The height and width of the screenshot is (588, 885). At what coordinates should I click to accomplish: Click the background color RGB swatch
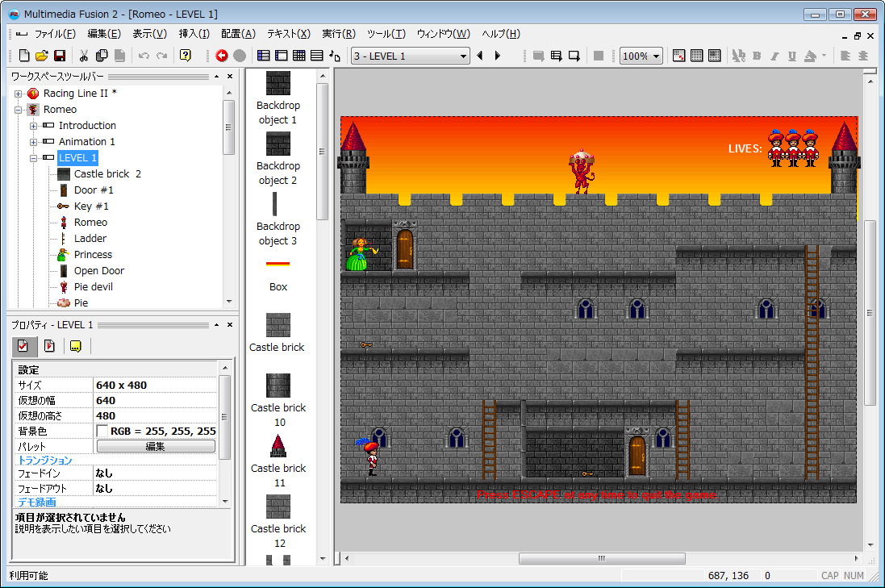(102, 432)
